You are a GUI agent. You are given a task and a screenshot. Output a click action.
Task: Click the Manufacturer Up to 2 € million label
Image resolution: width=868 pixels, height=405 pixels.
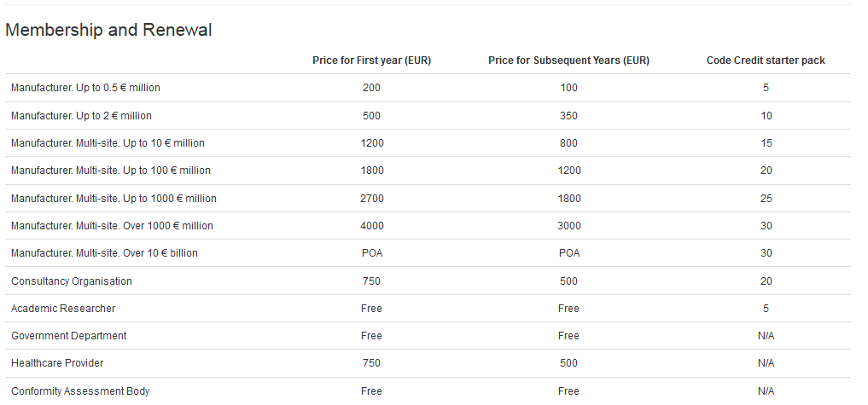(x=81, y=115)
